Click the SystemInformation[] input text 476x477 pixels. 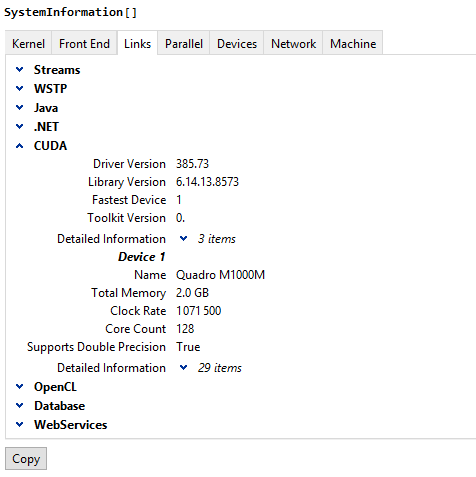pos(70,12)
